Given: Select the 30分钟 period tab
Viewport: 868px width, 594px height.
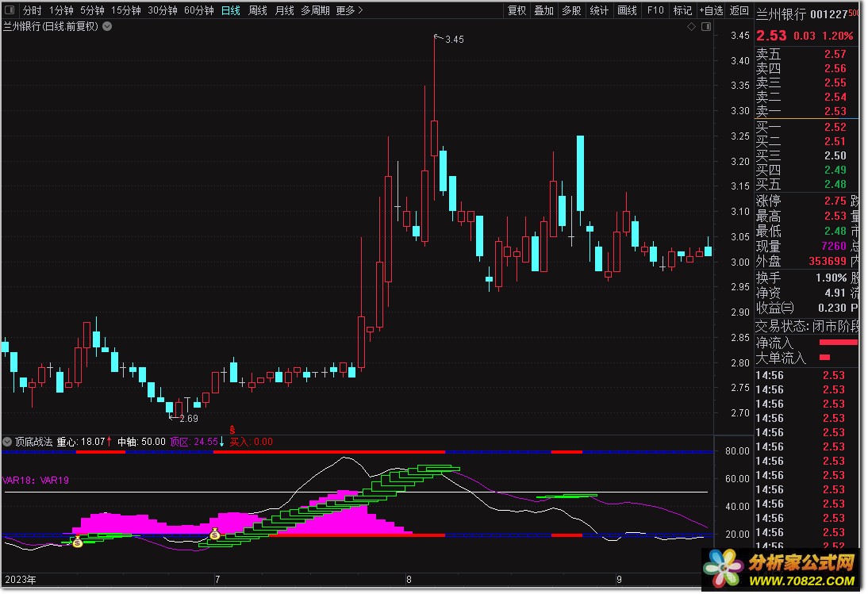Looking at the screenshot, I should [x=162, y=10].
